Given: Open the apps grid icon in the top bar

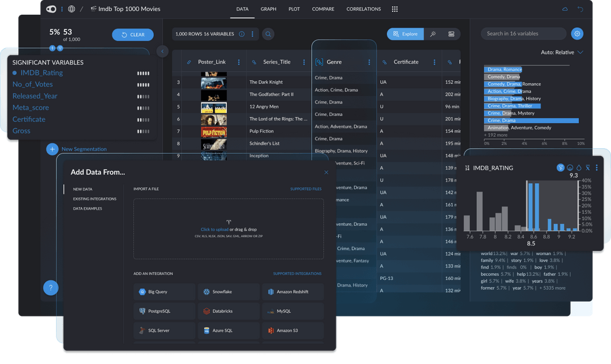Looking at the screenshot, I should (394, 9).
